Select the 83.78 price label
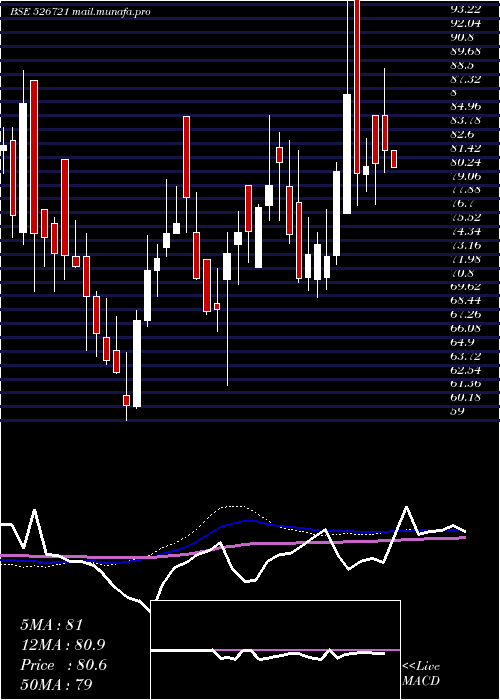Screen dimensions: 500x700 coord(466,121)
